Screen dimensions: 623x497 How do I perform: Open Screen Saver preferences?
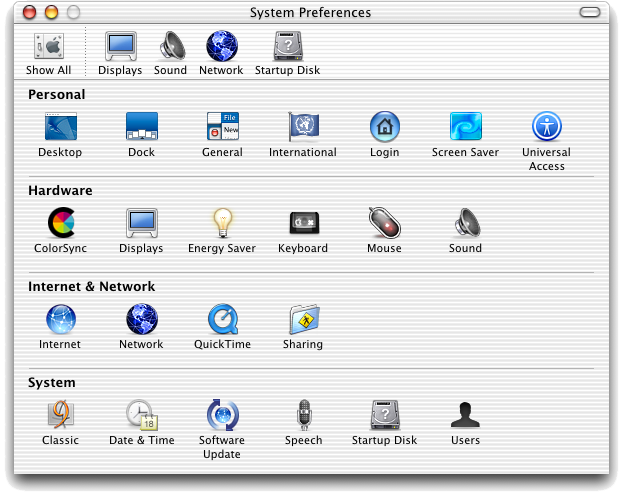click(x=466, y=126)
